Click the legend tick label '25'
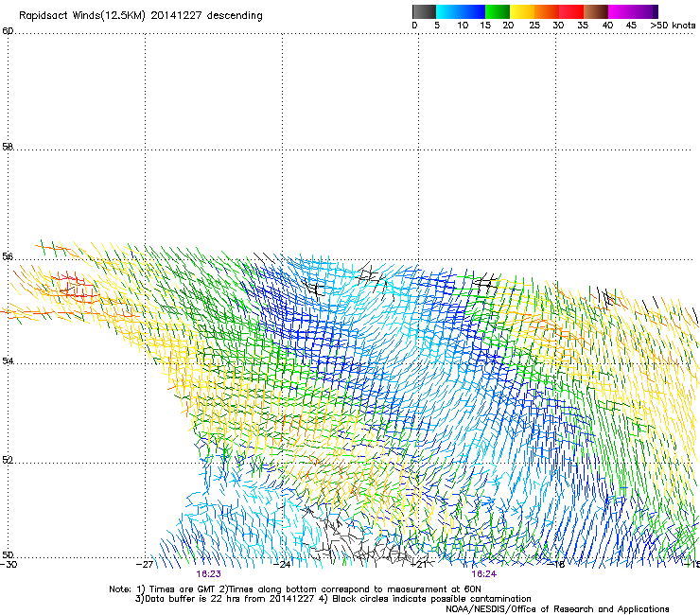 pyautogui.click(x=534, y=26)
